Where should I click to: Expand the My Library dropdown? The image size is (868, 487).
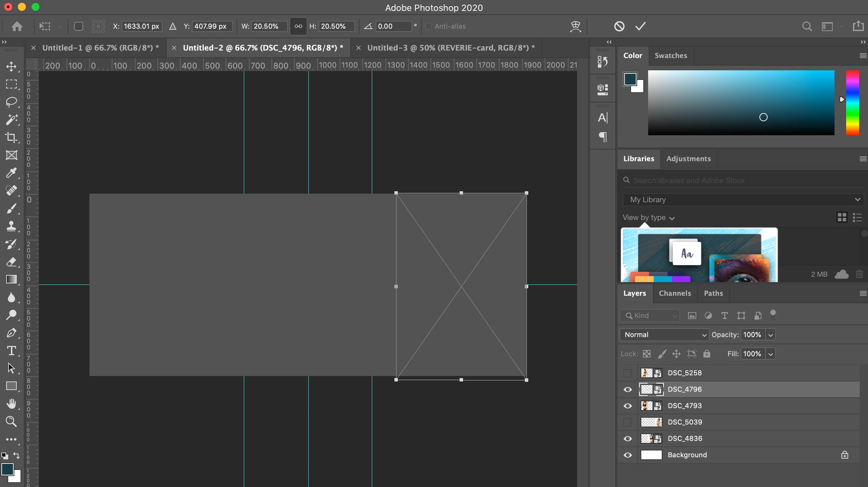[x=743, y=200]
